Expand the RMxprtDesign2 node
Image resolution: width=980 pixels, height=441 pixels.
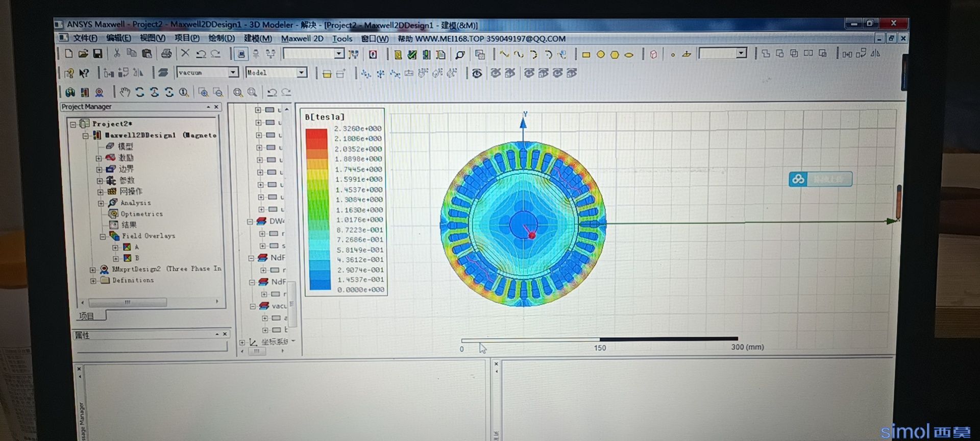92,269
